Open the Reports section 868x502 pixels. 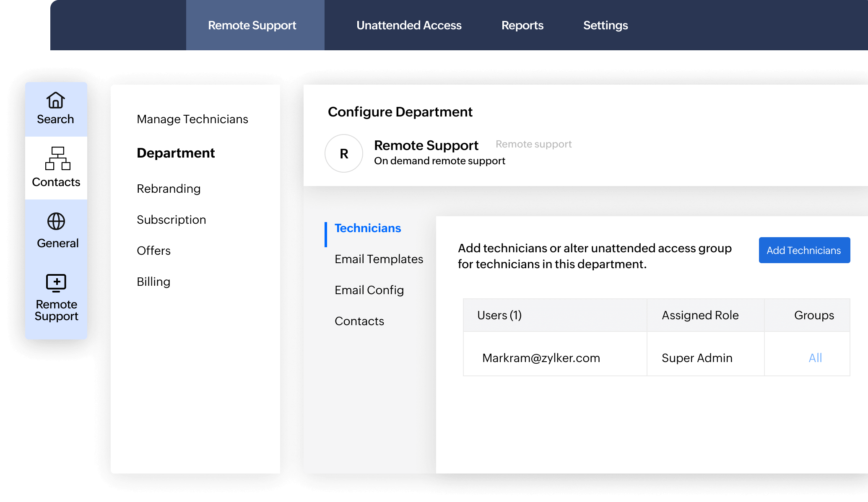tap(522, 25)
